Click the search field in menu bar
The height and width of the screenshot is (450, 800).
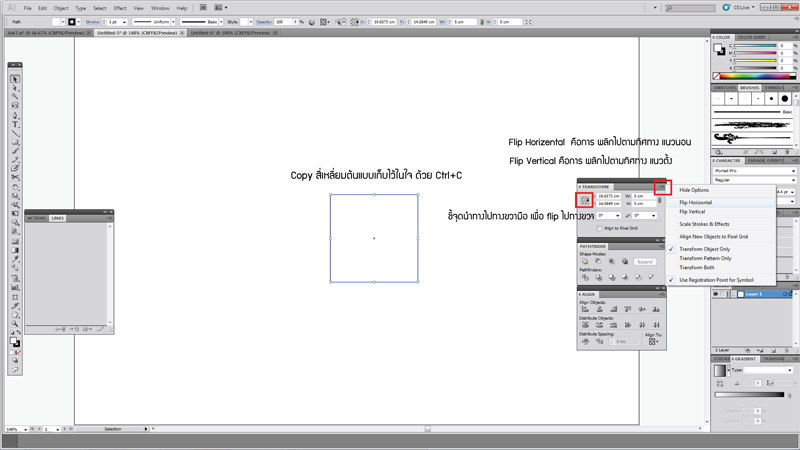click(690, 8)
